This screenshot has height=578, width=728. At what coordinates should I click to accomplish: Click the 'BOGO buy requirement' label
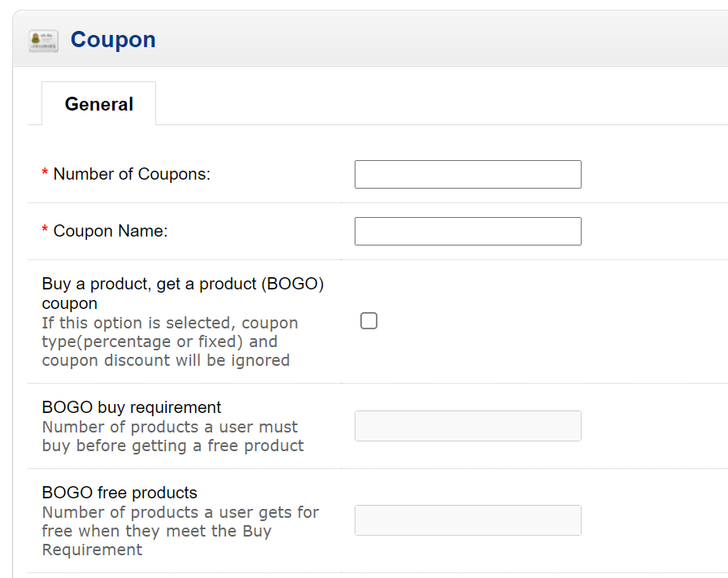(x=132, y=406)
